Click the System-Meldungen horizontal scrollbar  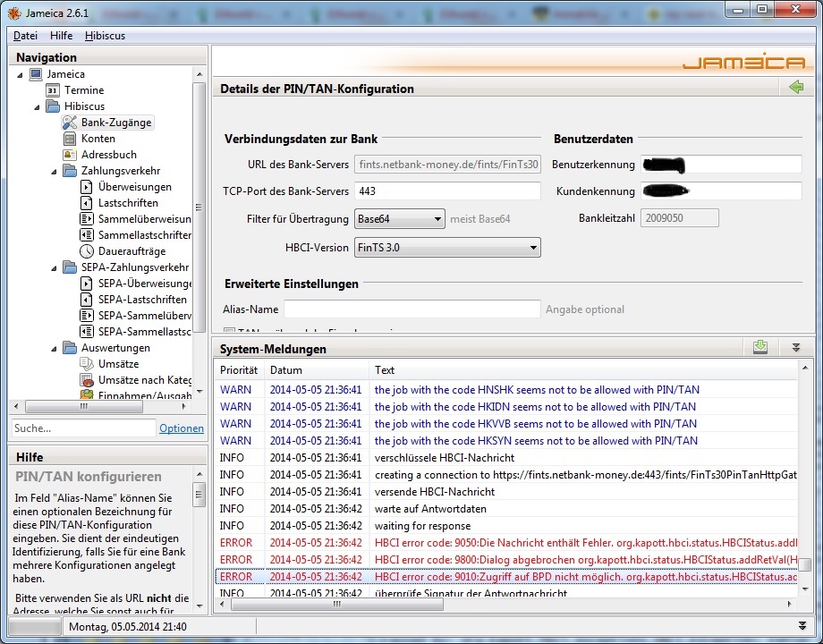tap(337, 604)
